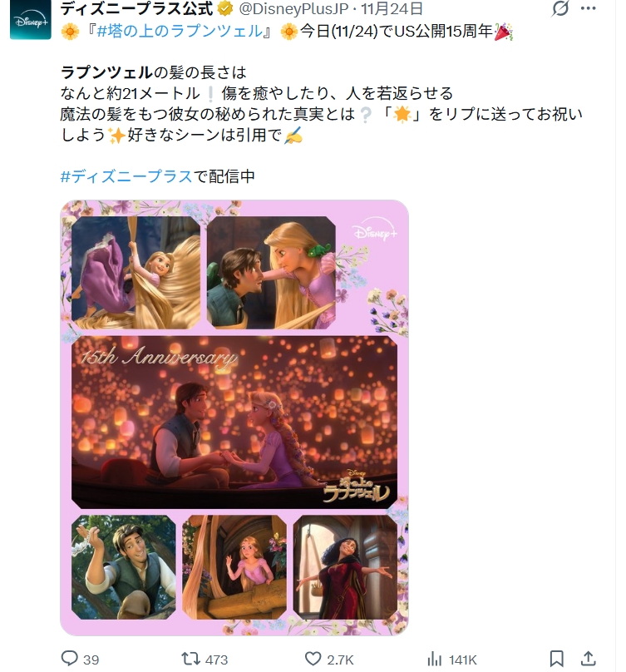The height and width of the screenshot is (672, 626).
Task: Open the Grok explain icon
Action: 560,8
